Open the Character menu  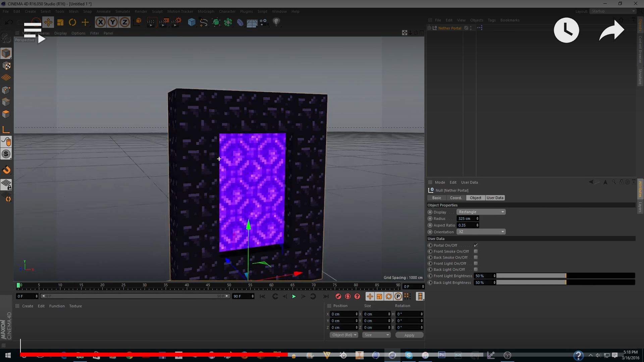(x=227, y=11)
